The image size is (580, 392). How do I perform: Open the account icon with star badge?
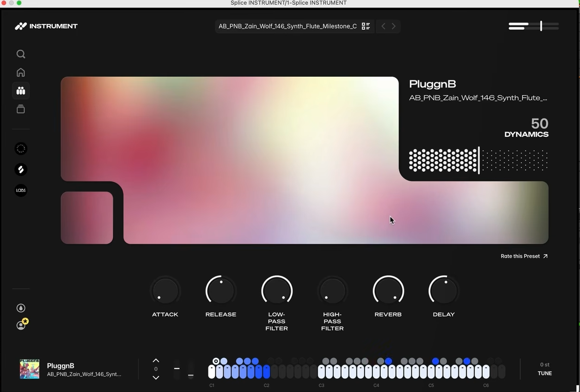[21, 325]
